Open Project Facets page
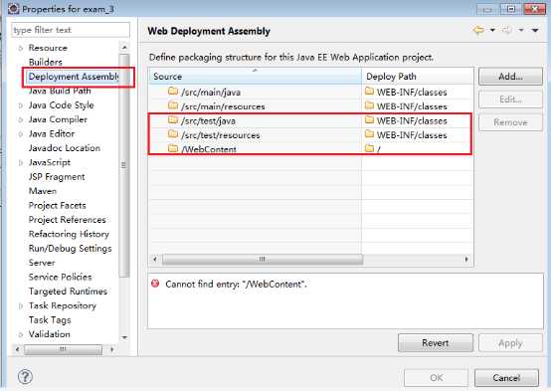The image size is (551, 392). 58,205
